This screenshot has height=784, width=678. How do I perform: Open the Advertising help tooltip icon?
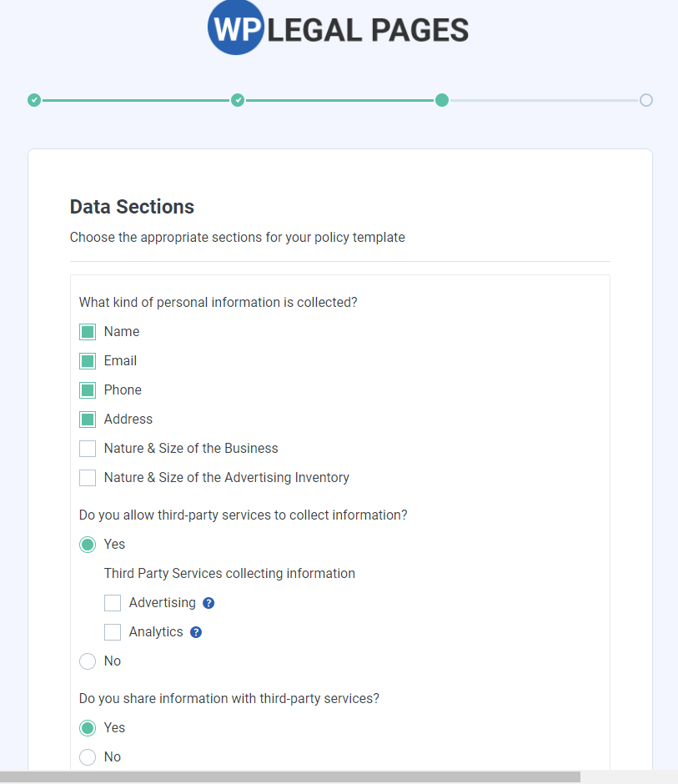(208, 602)
